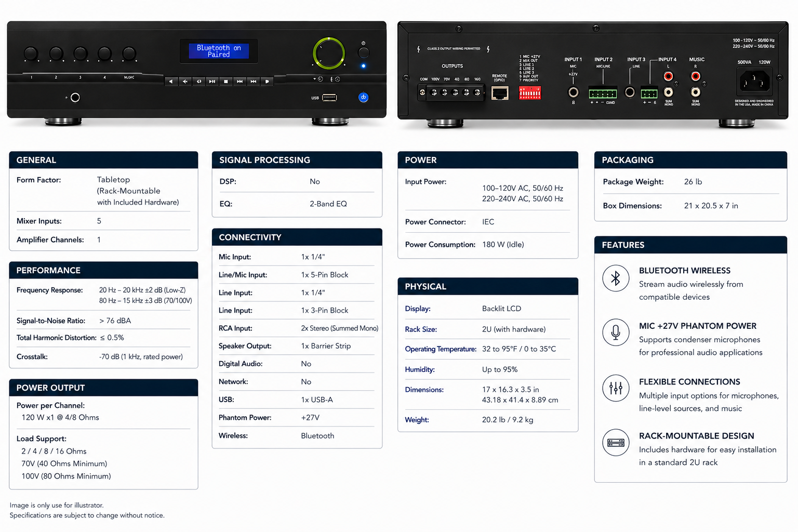
Task: Click the Bluetooth Wireless feature icon
Action: point(616,278)
